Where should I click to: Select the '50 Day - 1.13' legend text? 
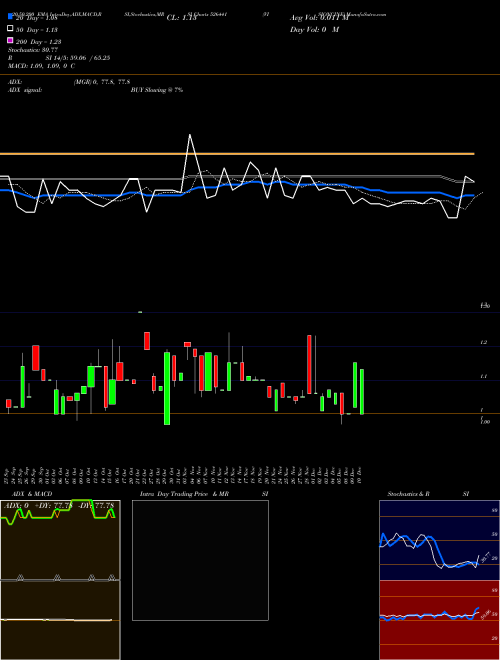tap(37, 29)
